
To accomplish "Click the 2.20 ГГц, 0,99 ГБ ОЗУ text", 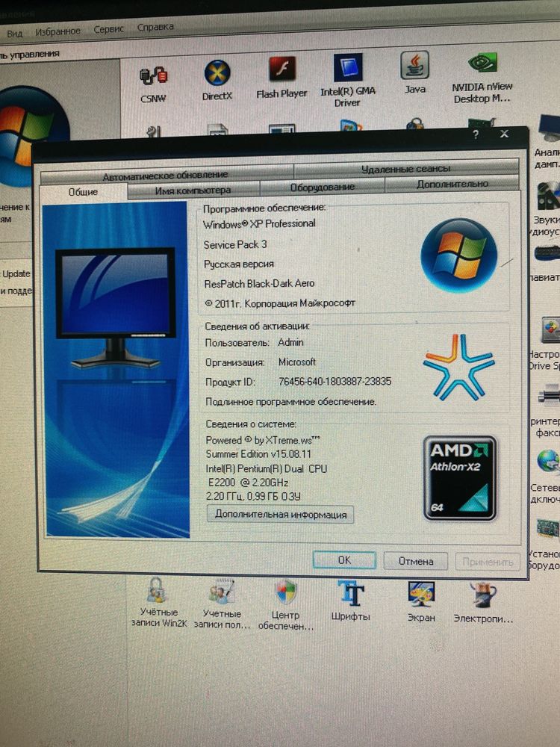I will tap(253, 496).
